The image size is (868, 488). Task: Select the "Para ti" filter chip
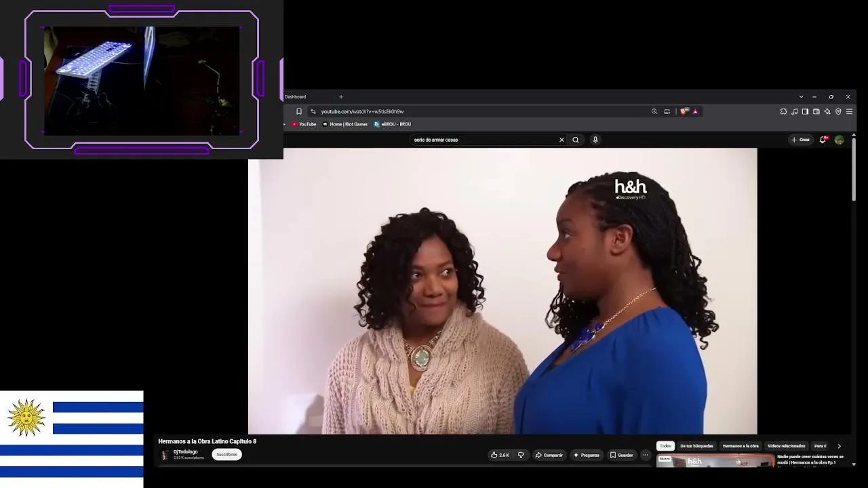coord(821,446)
